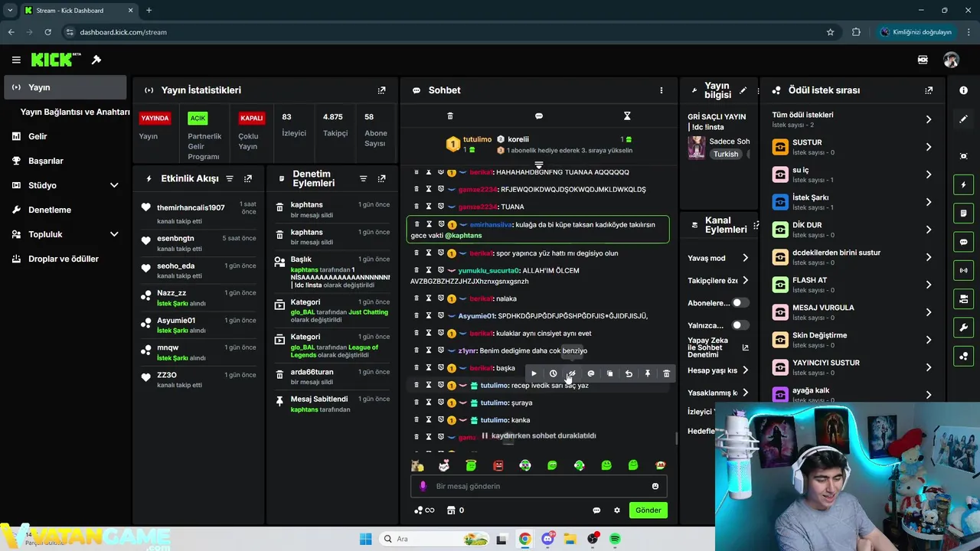
Task: Click the pin icon in message hover toolbar
Action: (648, 373)
